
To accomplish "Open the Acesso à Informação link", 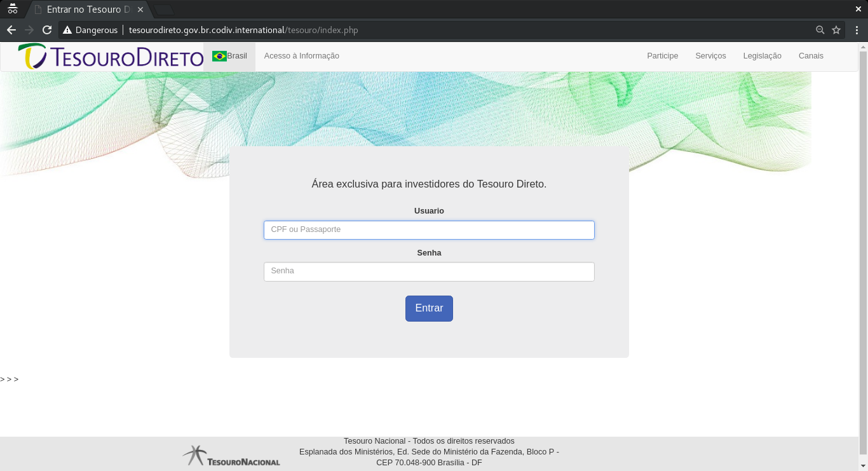I will tap(302, 56).
